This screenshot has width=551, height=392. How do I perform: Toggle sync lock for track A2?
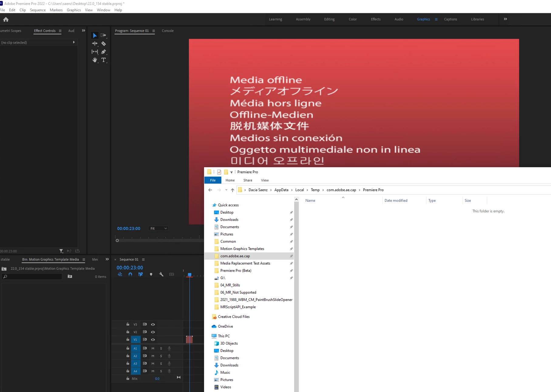click(x=145, y=356)
